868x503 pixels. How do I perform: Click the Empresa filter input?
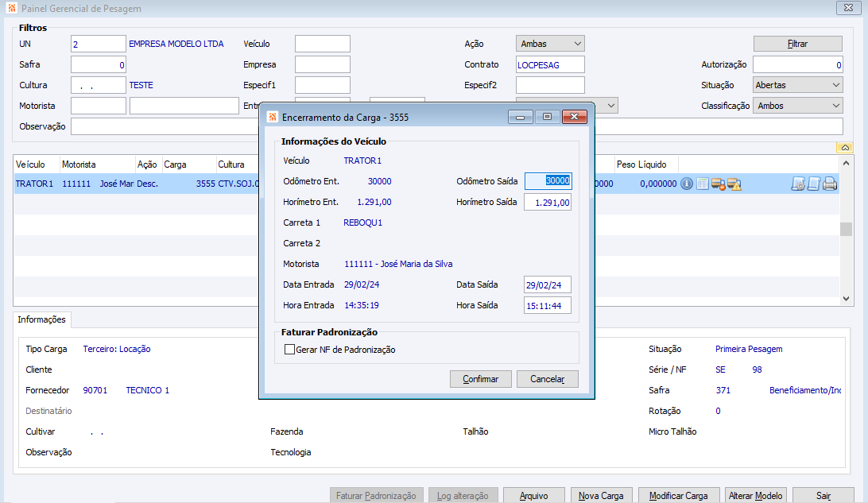(323, 64)
